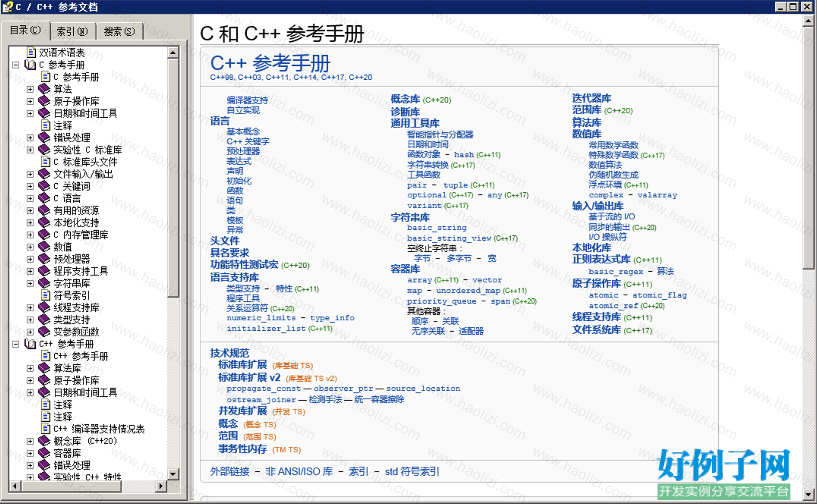Open the 功能特性测试宏 link
The height and width of the screenshot is (504, 817).
pos(244,265)
